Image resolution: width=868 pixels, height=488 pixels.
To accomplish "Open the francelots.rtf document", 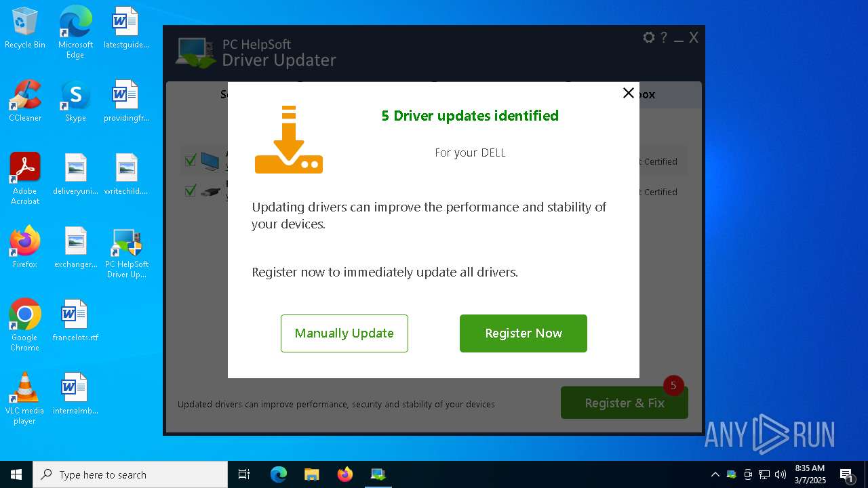I will [x=75, y=321].
